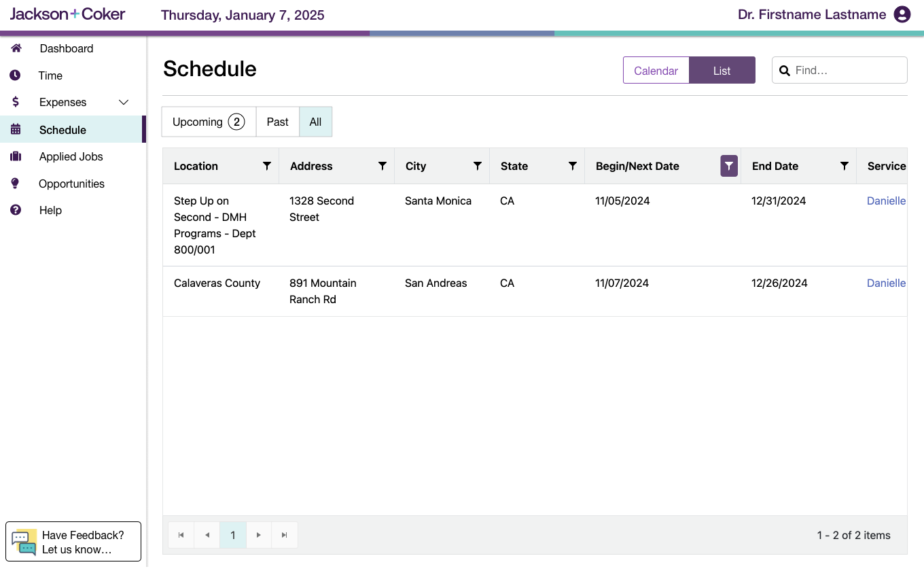Show the Past schedule tab
The width and height of the screenshot is (924, 571).
(278, 122)
